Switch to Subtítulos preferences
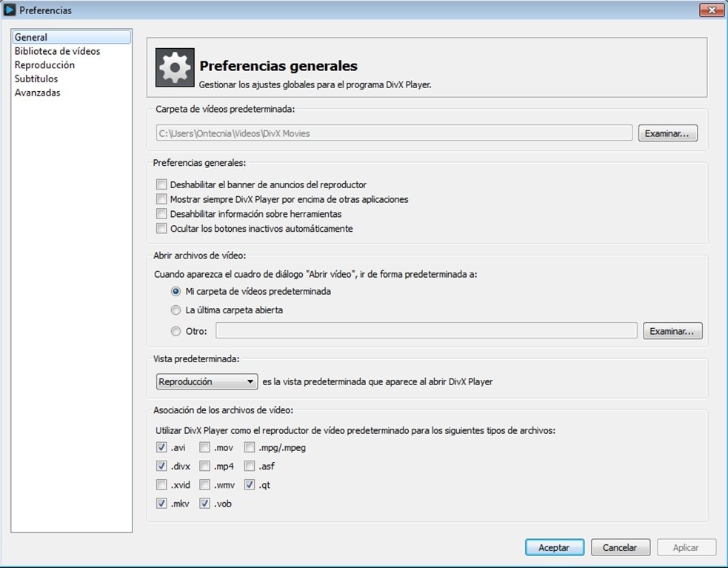The width and height of the screenshot is (728, 568). click(x=36, y=79)
